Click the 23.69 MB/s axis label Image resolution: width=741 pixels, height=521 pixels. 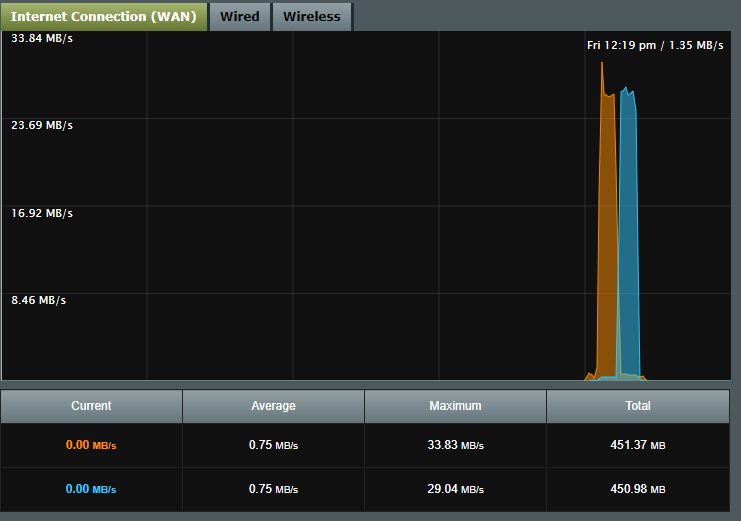point(41,125)
